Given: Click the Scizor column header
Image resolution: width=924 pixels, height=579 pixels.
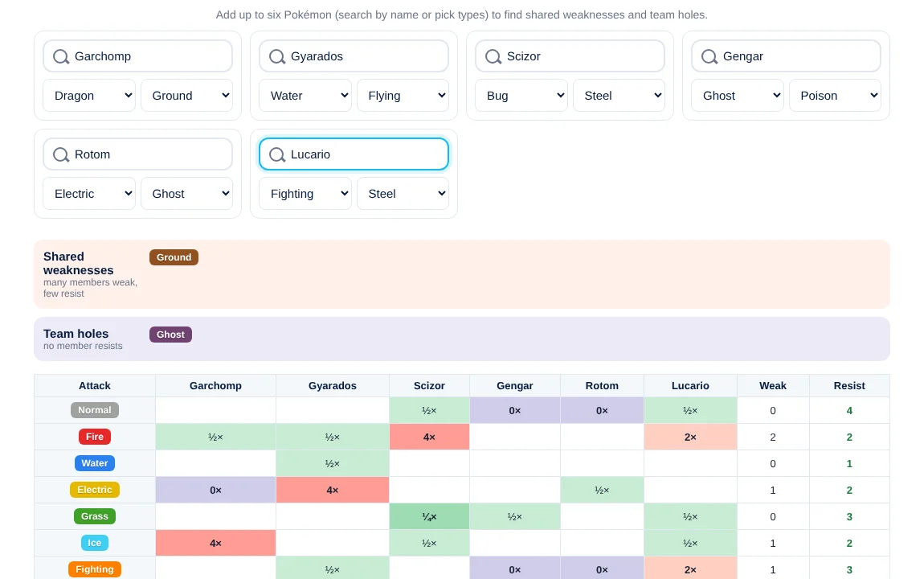Looking at the screenshot, I should [429, 386].
